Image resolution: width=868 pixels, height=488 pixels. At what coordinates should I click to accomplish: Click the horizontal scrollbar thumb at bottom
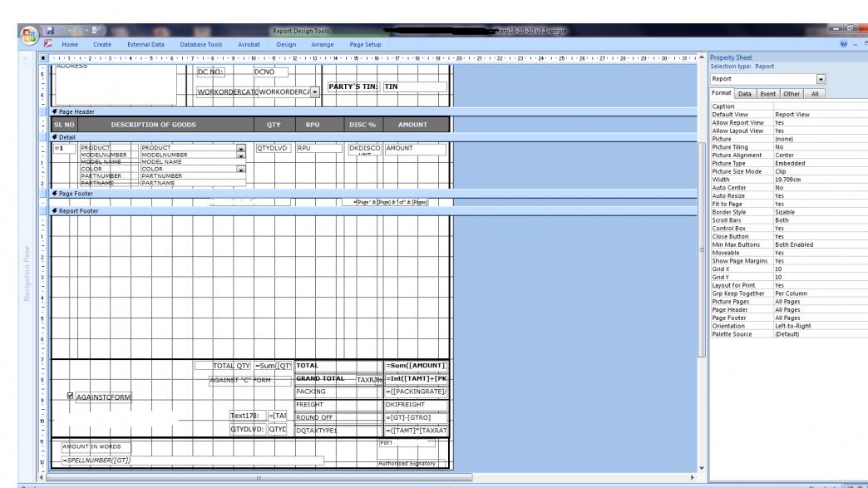pos(259,477)
